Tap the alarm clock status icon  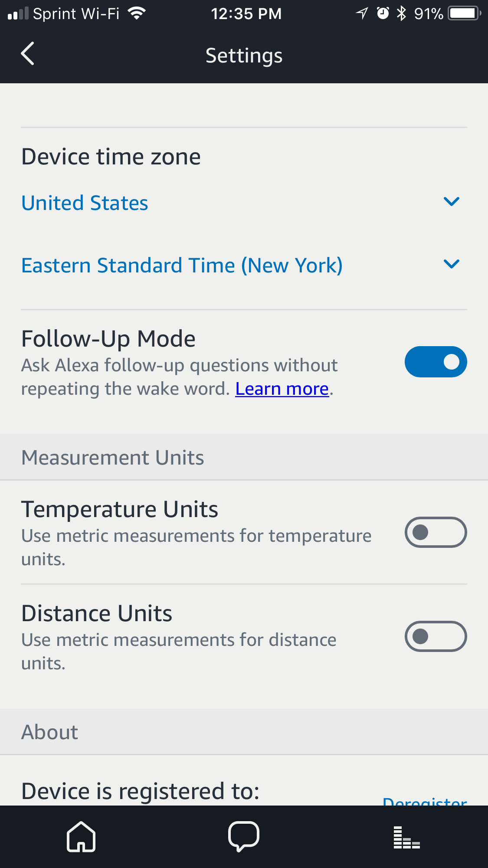coord(383,13)
